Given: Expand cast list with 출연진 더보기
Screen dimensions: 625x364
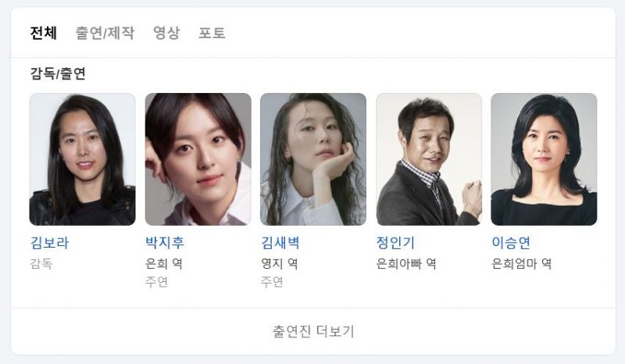Looking at the screenshot, I should click(x=313, y=331).
